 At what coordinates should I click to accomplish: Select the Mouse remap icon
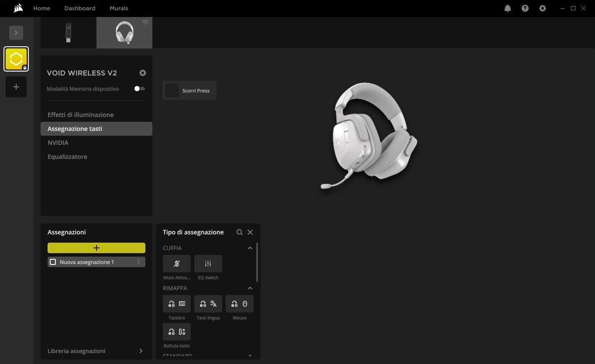point(239,304)
